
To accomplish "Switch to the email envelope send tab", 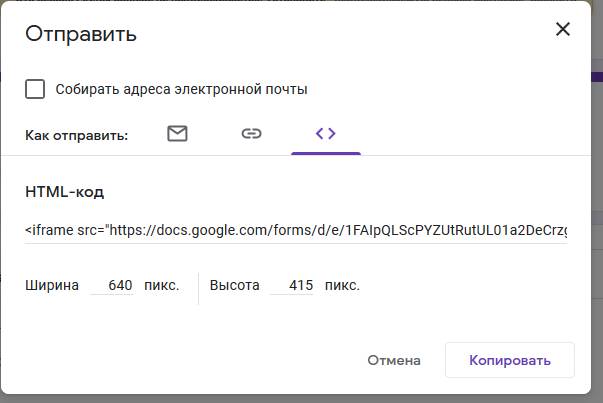I will pos(177,134).
